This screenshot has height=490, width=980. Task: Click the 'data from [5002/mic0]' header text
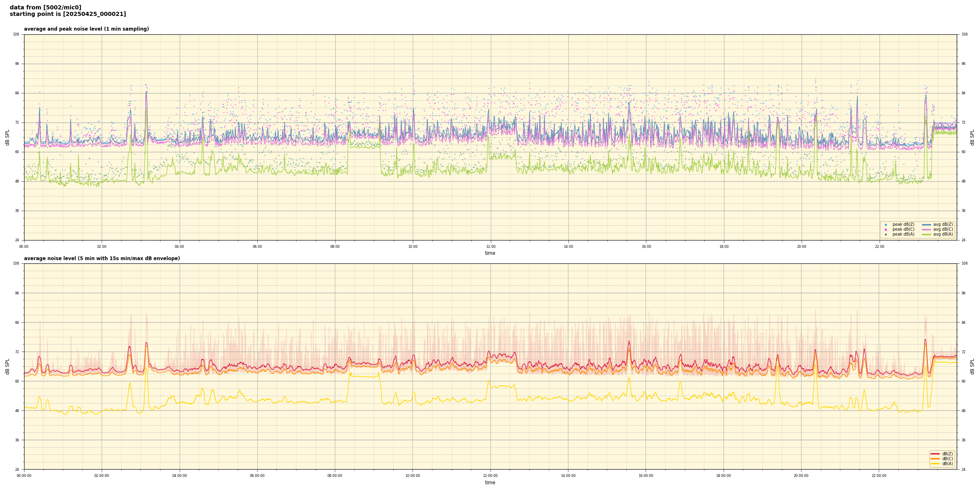45,7
